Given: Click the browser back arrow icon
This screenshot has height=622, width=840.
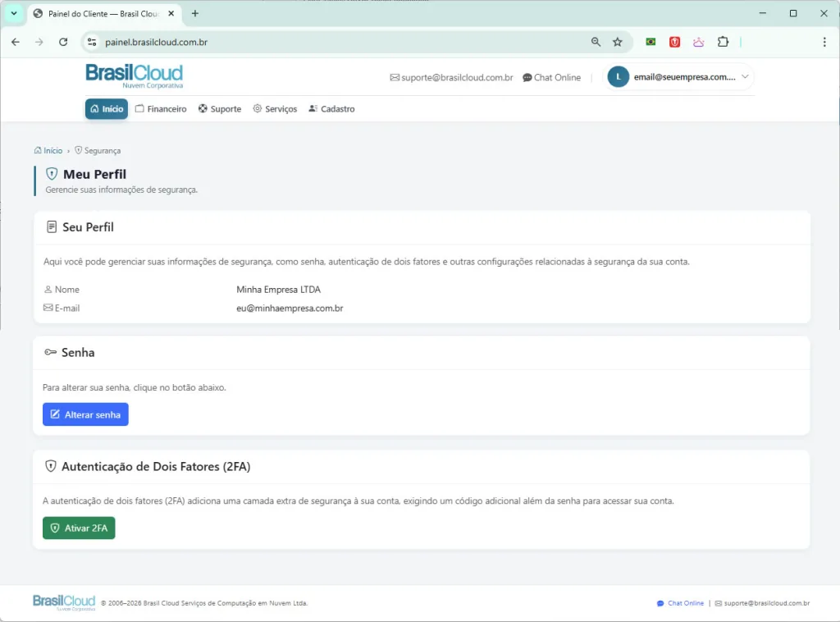Looking at the screenshot, I should pyautogui.click(x=16, y=42).
